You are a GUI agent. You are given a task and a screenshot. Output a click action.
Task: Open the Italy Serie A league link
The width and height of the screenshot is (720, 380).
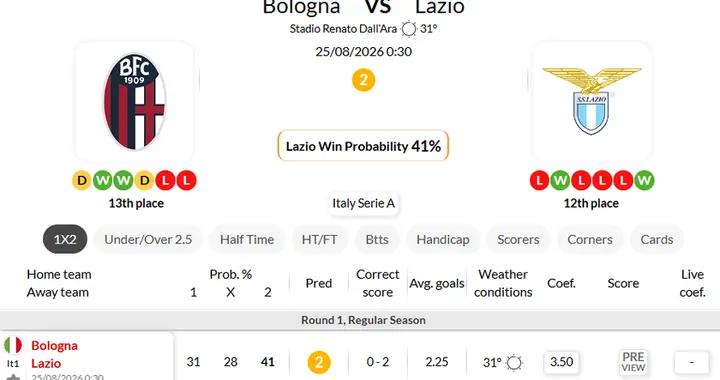pyautogui.click(x=363, y=203)
